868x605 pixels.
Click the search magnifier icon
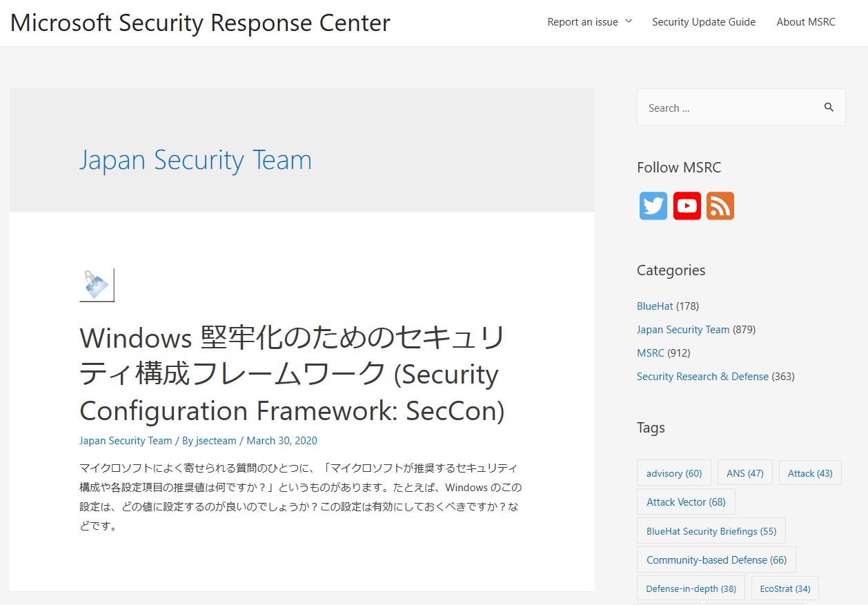[x=829, y=108]
